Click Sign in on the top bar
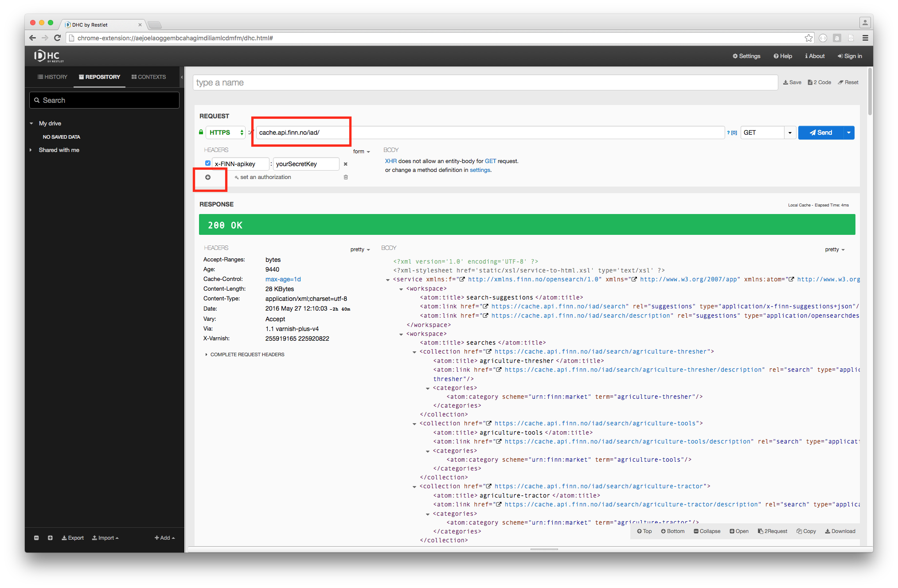 point(850,56)
